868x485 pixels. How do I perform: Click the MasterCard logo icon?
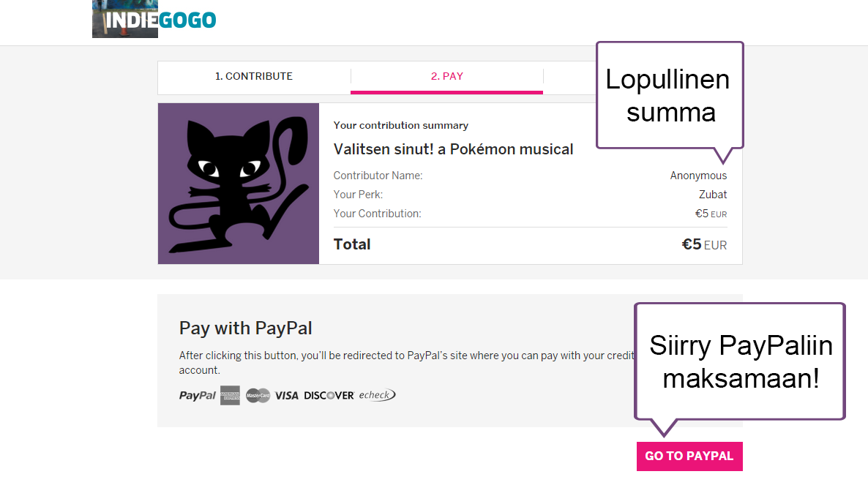[258, 396]
